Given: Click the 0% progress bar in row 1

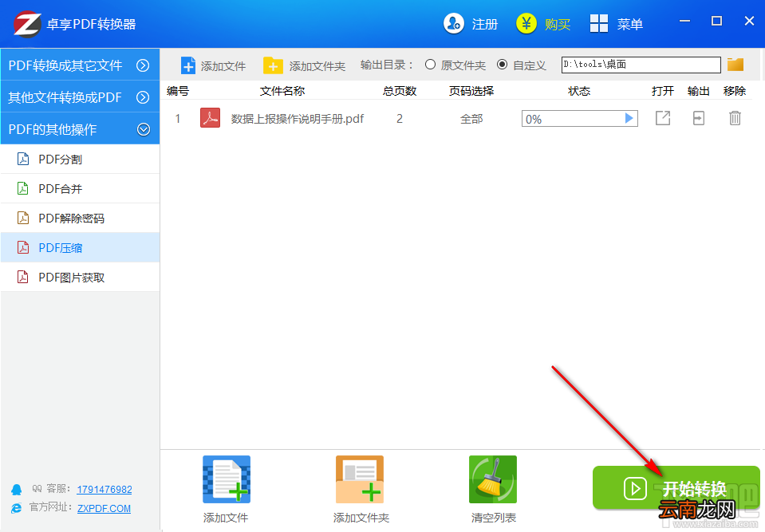Looking at the screenshot, I should (x=580, y=119).
